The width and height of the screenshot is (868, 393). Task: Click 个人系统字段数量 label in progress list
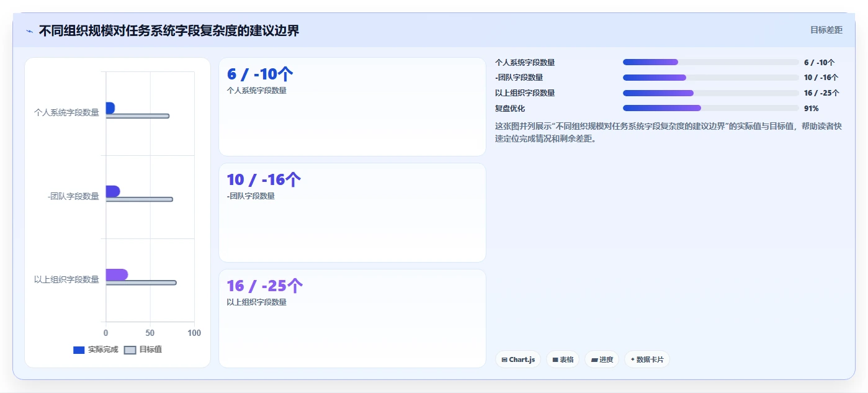point(525,62)
